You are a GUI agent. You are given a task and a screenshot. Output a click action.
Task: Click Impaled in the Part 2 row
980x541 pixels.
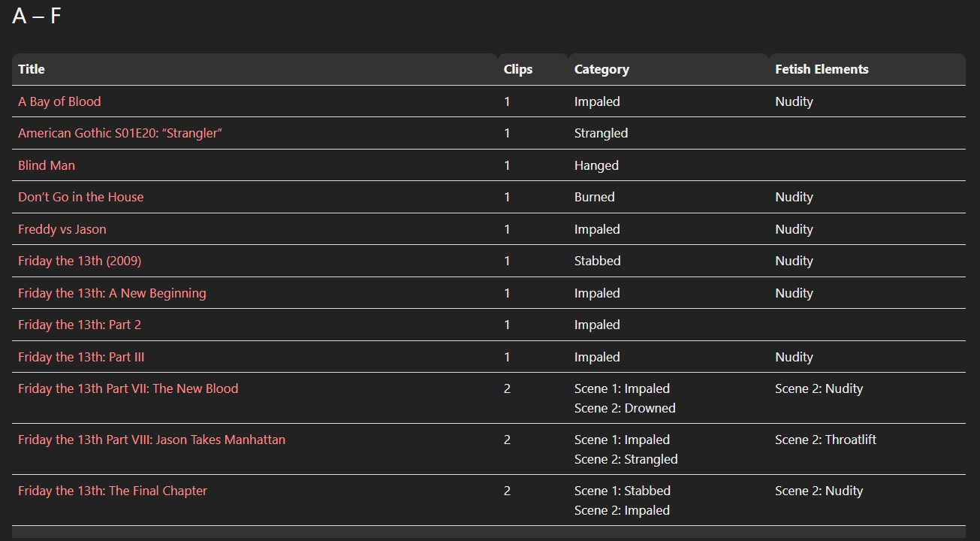pyautogui.click(x=597, y=325)
